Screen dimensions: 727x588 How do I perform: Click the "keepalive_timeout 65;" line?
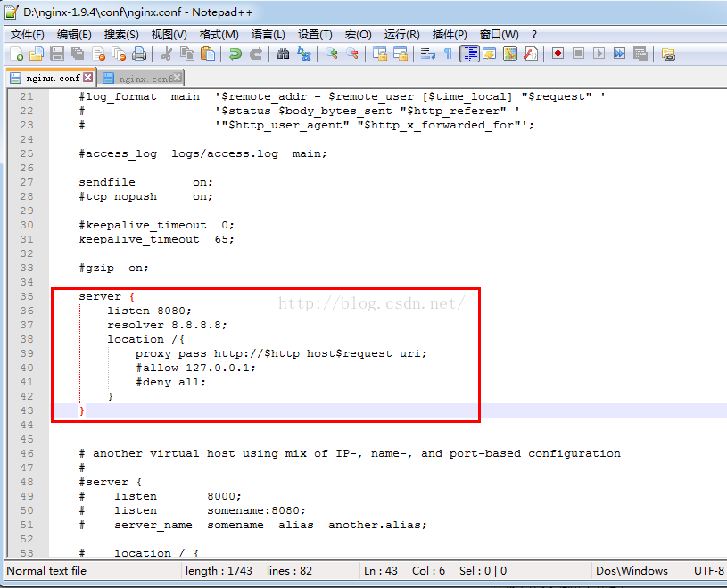pos(156,240)
